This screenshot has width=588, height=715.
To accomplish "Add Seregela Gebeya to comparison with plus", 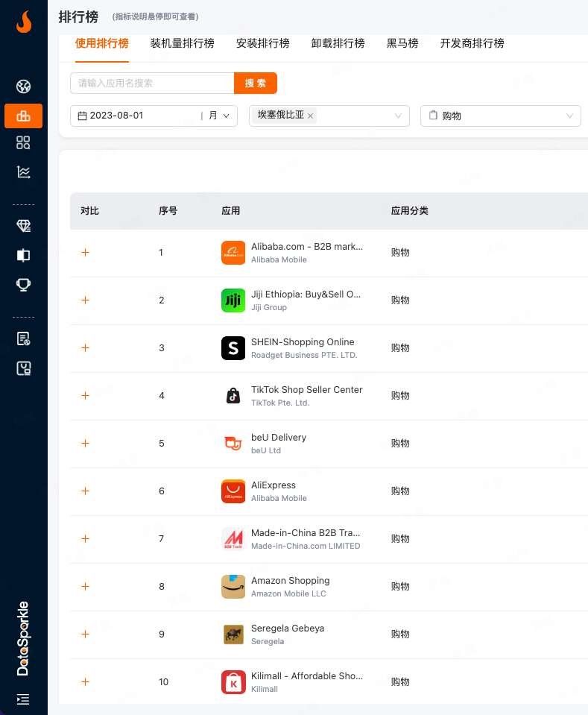I will (85, 634).
